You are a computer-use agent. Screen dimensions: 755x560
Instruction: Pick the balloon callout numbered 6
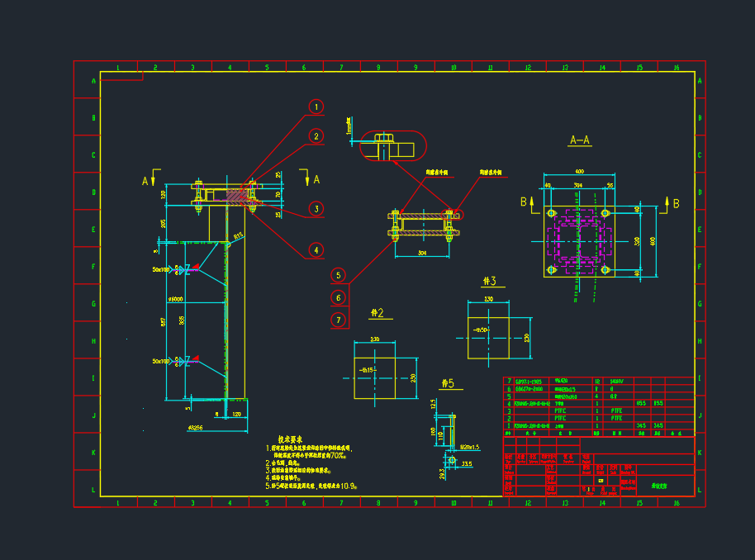coord(339,297)
